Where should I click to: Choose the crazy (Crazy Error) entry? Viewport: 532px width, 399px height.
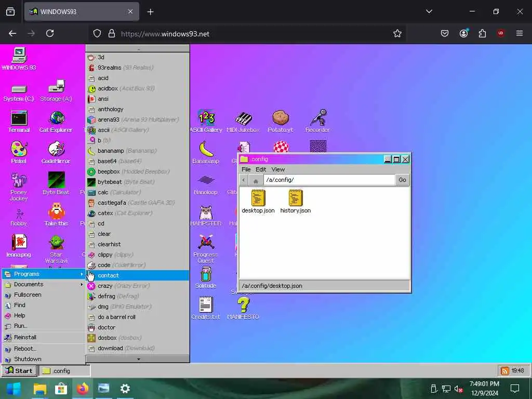(138, 286)
